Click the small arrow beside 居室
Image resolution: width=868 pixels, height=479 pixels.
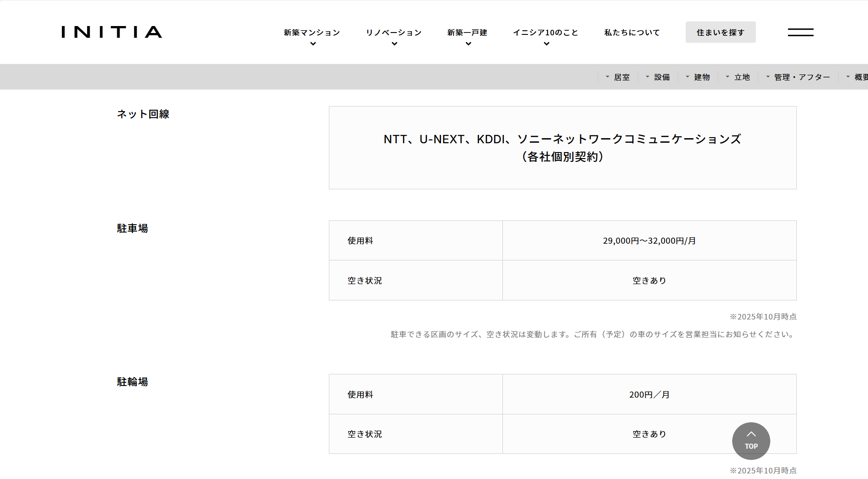[x=608, y=77]
